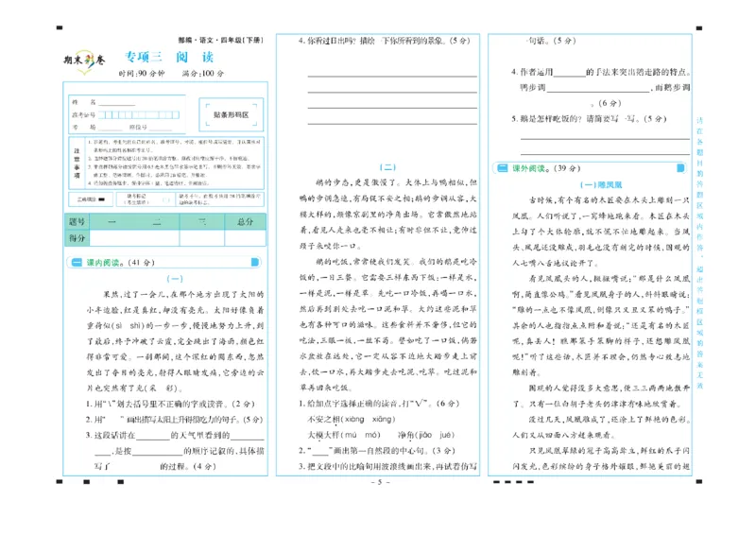The width and height of the screenshot is (756, 535).
Task: Click the text 时间:90 分钟
Action: click(142, 74)
